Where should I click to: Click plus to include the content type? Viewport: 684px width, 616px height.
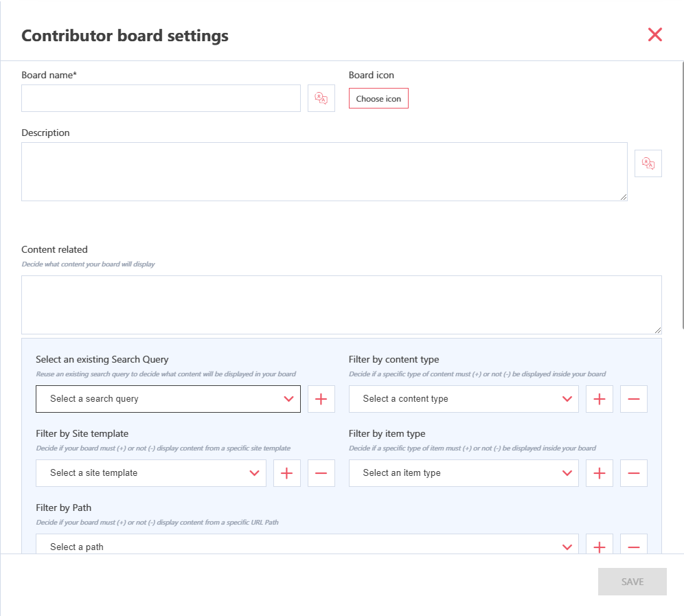(599, 399)
